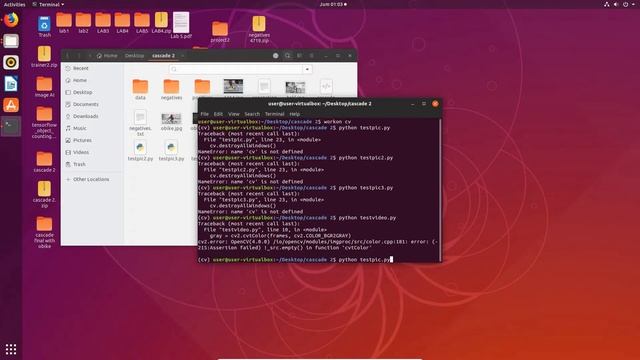The image size is (640, 360).
Task: Open the volume indicator in the top bar
Action: [x=616, y=4]
